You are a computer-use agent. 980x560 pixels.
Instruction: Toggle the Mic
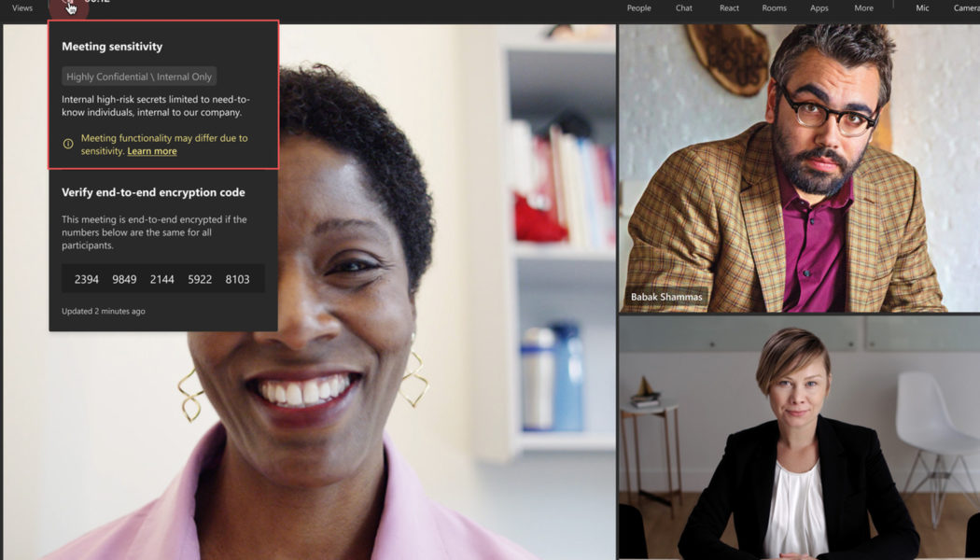point(922,8)
